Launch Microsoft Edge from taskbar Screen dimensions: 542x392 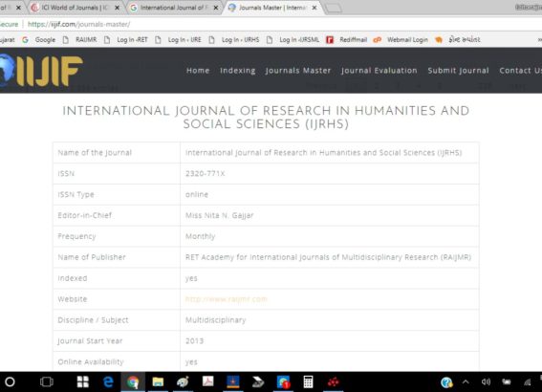click(x=108, y=382)
